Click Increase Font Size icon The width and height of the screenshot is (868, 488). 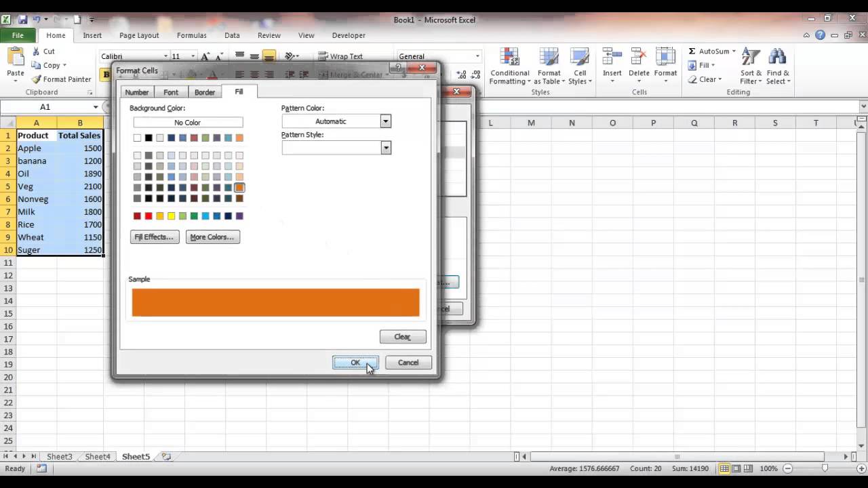tap(205, 57)
